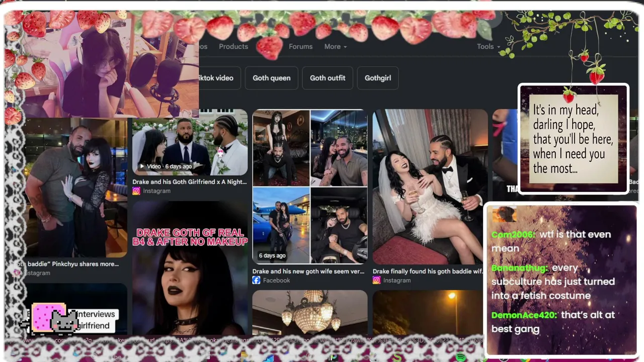Screen dimensions: 644x362
Task: Open the four-photo collage image result
Action: pos(310,187)
